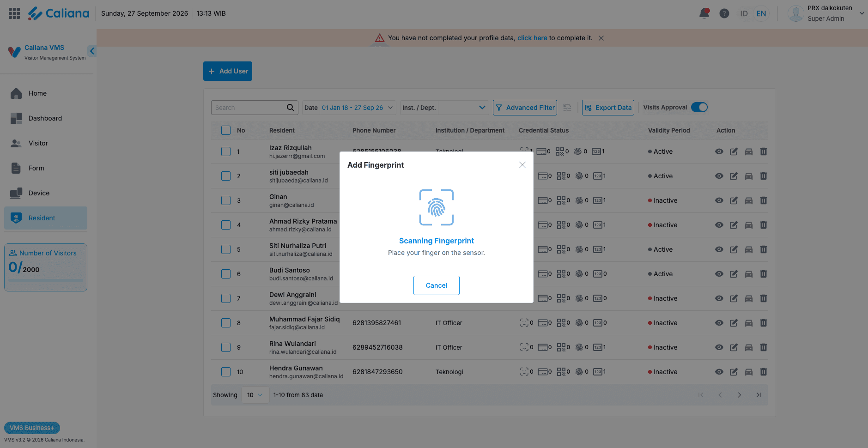The height and width of the screenshot is (448, 868).
Task: Edit resident Dewi Anggraini
Action: point(734,298)
